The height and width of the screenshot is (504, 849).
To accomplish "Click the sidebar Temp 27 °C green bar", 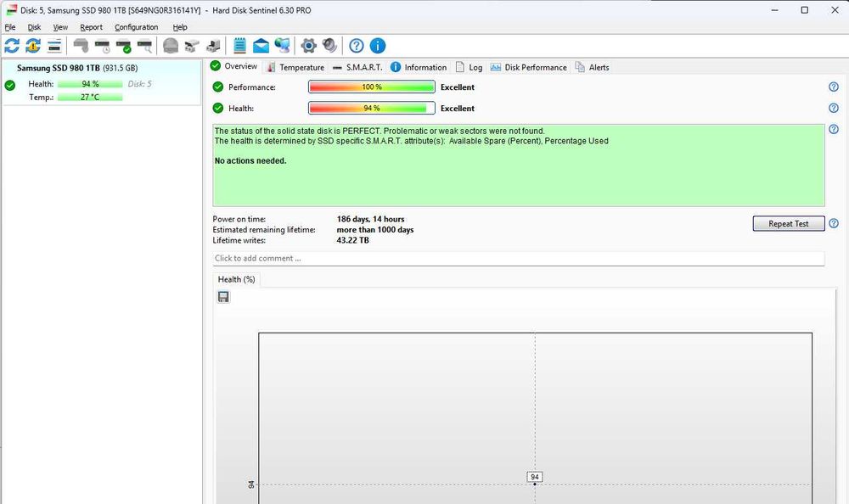I will (x=90, y=97).
